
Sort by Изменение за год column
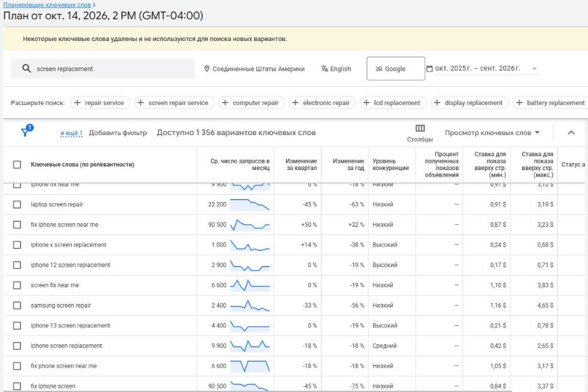click(x=349, y=164)
